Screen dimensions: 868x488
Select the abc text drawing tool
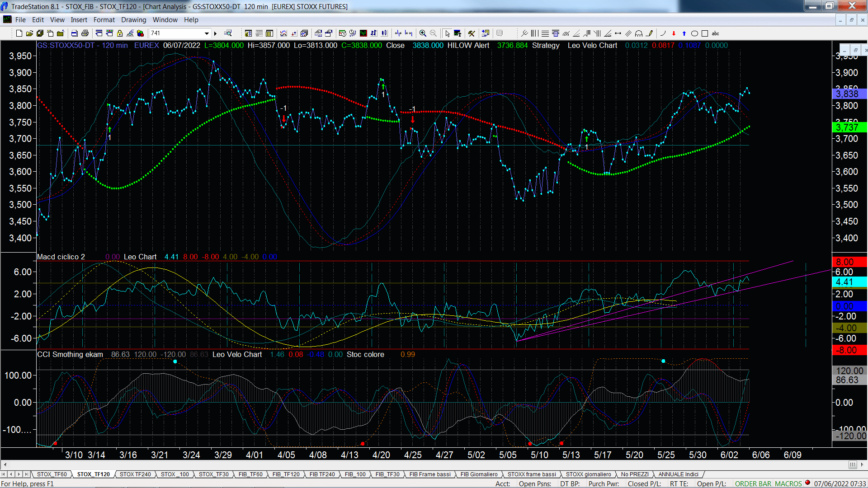pos(715,33)
